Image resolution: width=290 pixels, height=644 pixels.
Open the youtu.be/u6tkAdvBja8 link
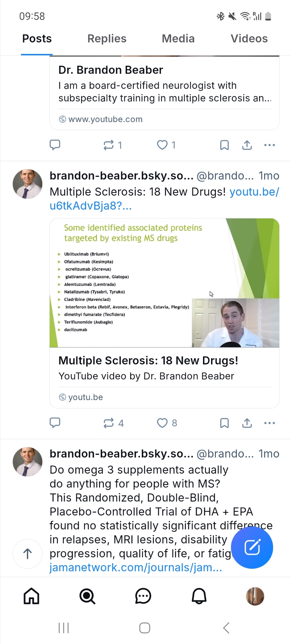click(x=254, y=192)
